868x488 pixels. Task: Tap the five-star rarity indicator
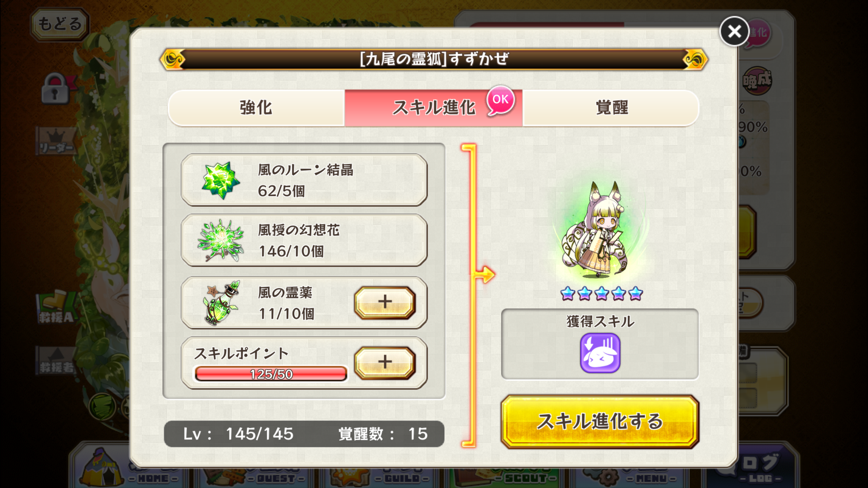601,293
